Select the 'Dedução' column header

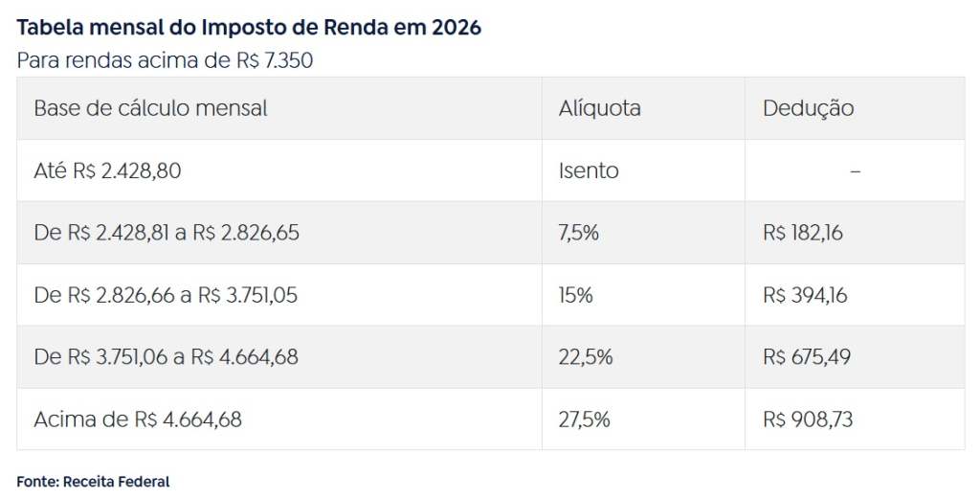click(x=808, y=108)
